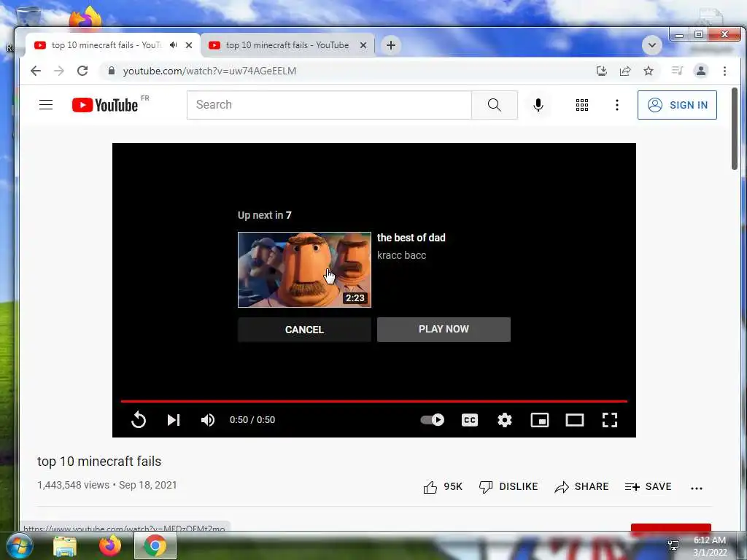Close the first minecraft fails tab

click(189, 45)
